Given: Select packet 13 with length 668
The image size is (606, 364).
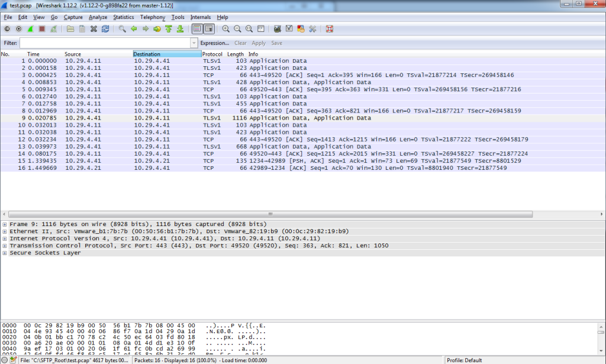Looking at the screenshot, I should click(303, 146).
